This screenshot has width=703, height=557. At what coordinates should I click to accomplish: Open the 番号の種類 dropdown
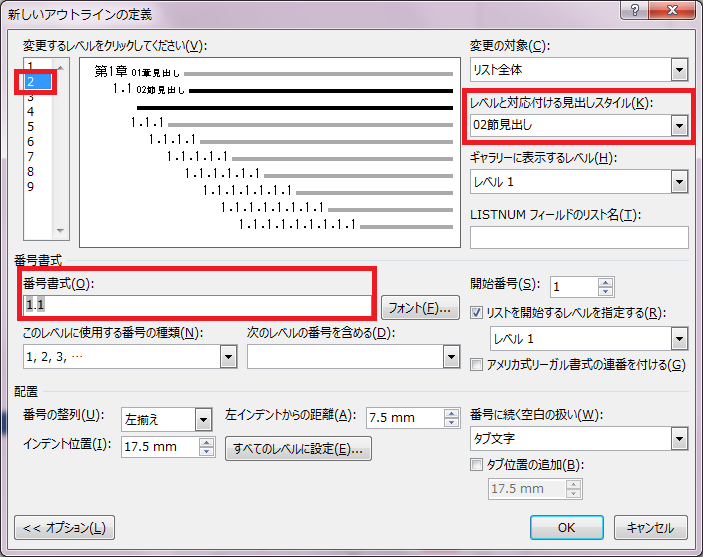(x=229, y=357)
